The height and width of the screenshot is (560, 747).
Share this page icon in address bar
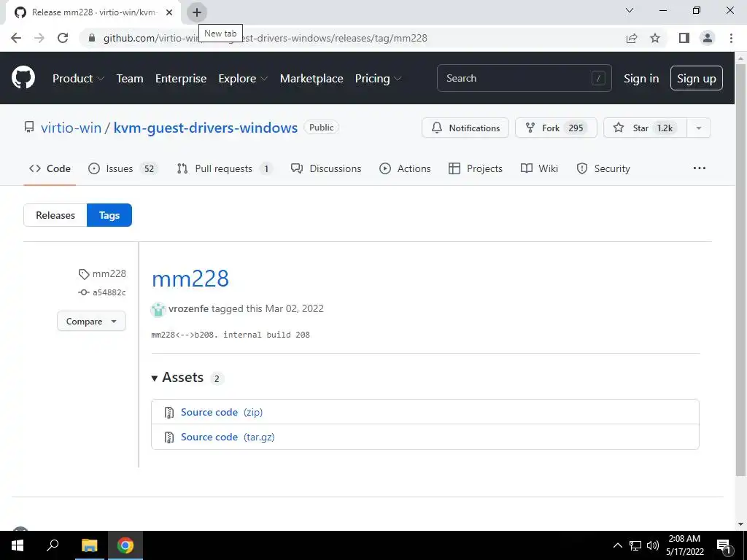pyautogui.click(x=632, y=38)
